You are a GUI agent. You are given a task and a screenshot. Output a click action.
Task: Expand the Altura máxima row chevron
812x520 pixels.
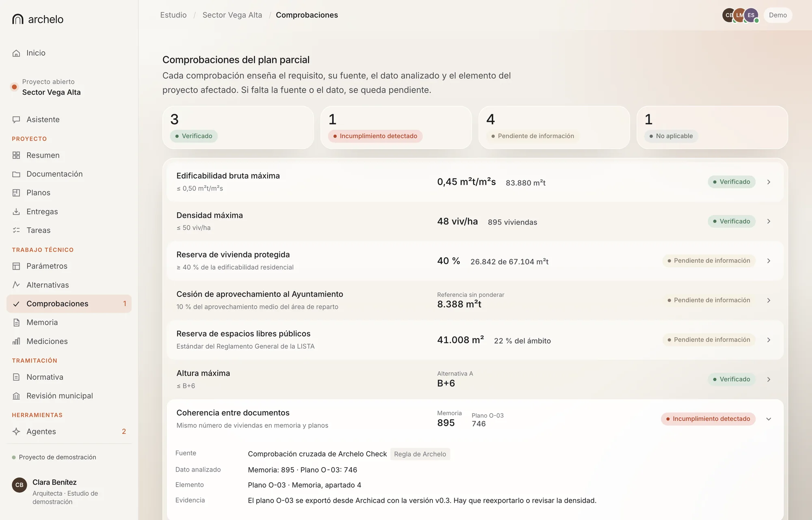(769, 379)
